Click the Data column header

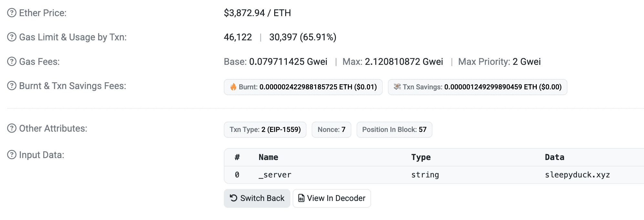(x=554, y=157)
